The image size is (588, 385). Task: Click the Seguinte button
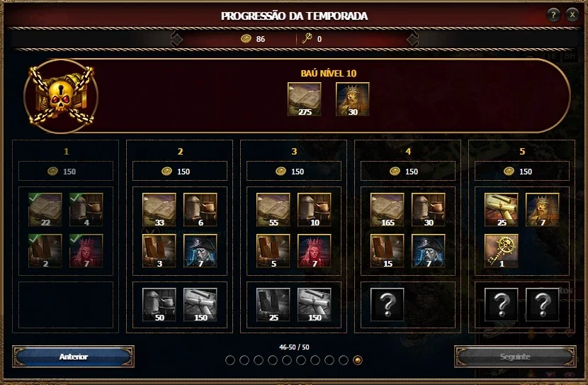[x=515, y=357]
